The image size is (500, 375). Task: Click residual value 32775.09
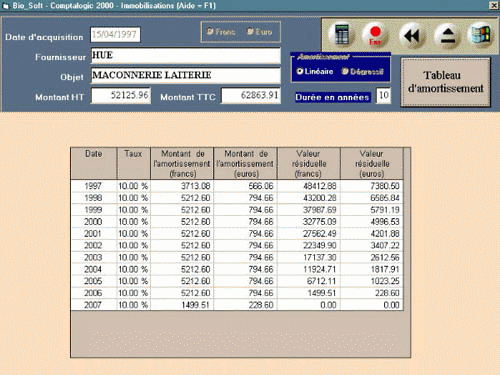tap(309, 222)
